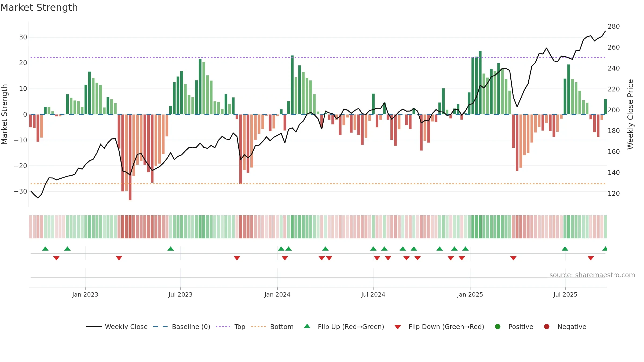Click the source: sharemaestro.com text

(x=592, y=275)
